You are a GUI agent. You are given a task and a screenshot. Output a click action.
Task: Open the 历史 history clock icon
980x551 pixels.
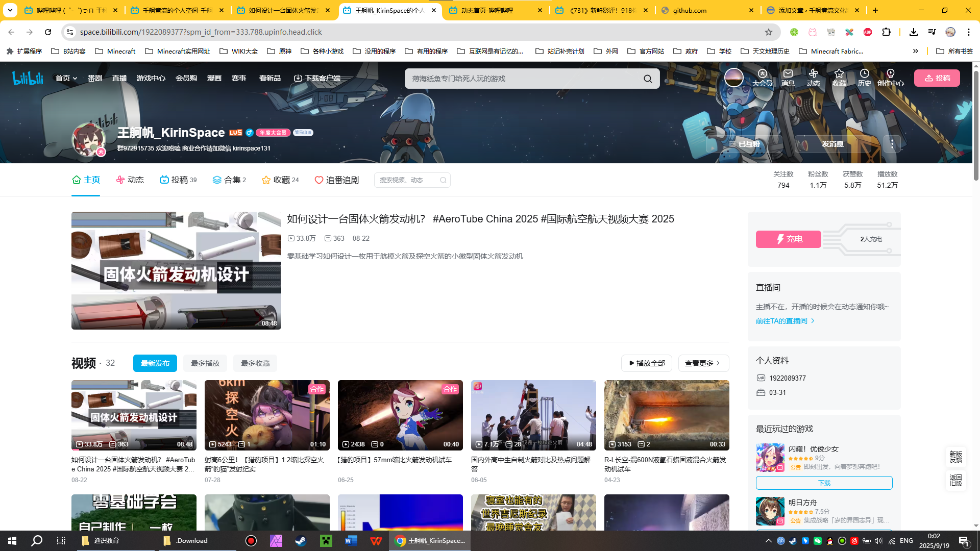(864, 78)
